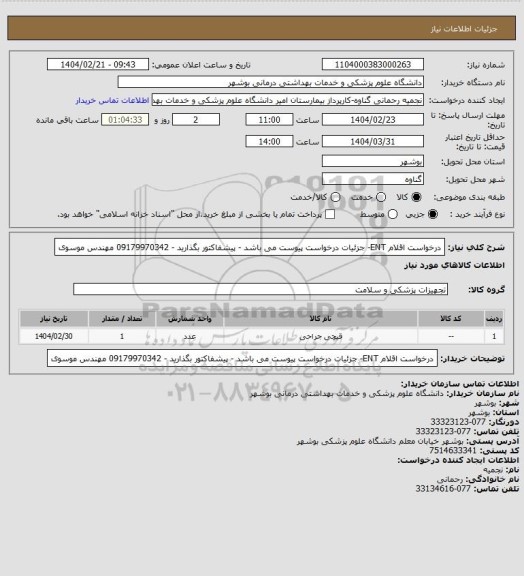The width and height of the screenshot is (524, 576).
Task: Click the request creator field نجمیه رحمانی
Action: [288, 100]
